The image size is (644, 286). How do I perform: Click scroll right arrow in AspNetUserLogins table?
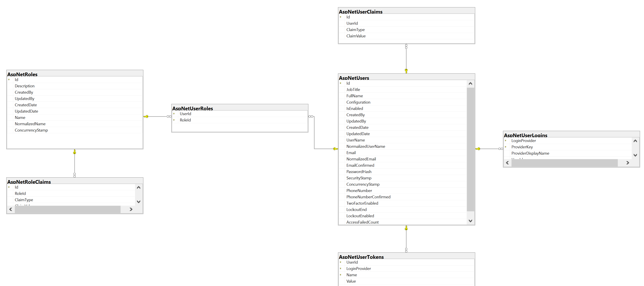click(628, 163)
